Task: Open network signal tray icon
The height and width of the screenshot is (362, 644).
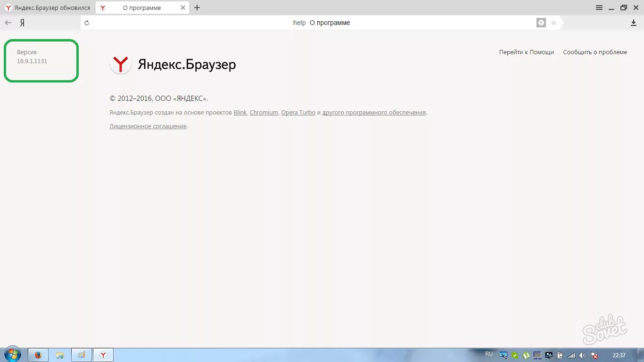Action: coord(571,355)
